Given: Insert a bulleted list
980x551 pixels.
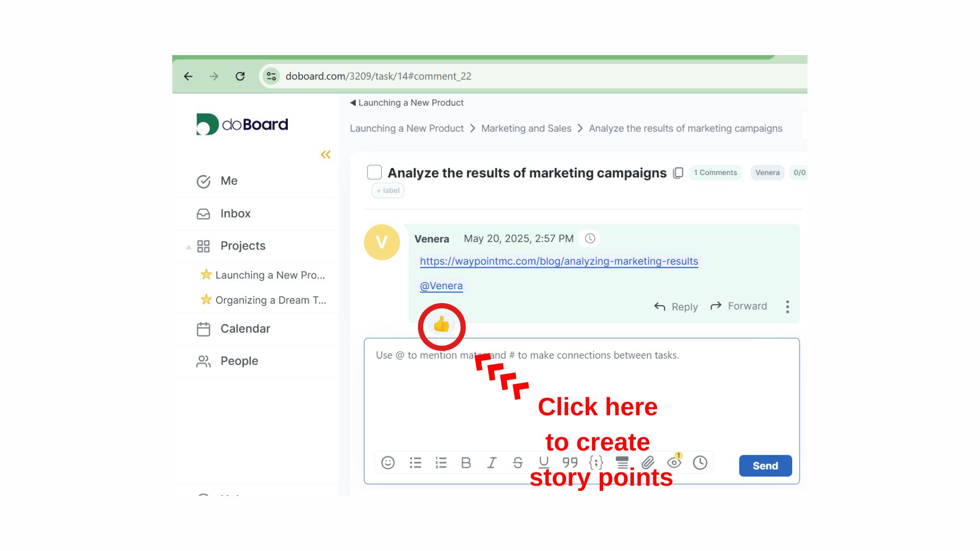Looking at the screenshot, I should 415,463.
